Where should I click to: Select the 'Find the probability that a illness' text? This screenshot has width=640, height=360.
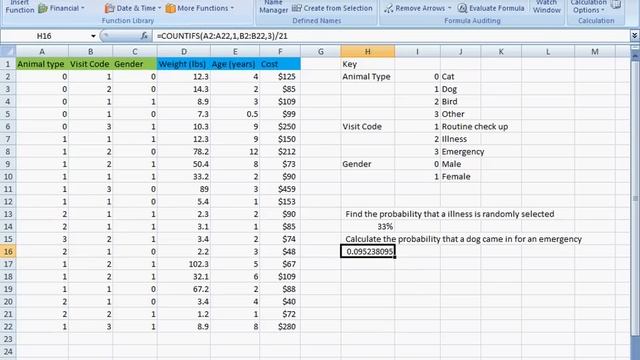tap(449, 214)
